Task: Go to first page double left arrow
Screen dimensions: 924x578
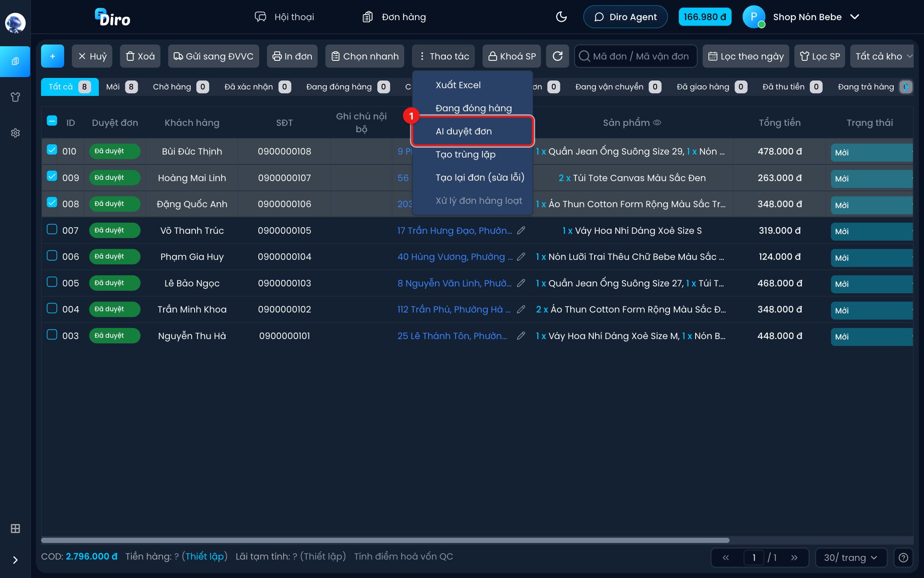Action: [x=726, y=557]
